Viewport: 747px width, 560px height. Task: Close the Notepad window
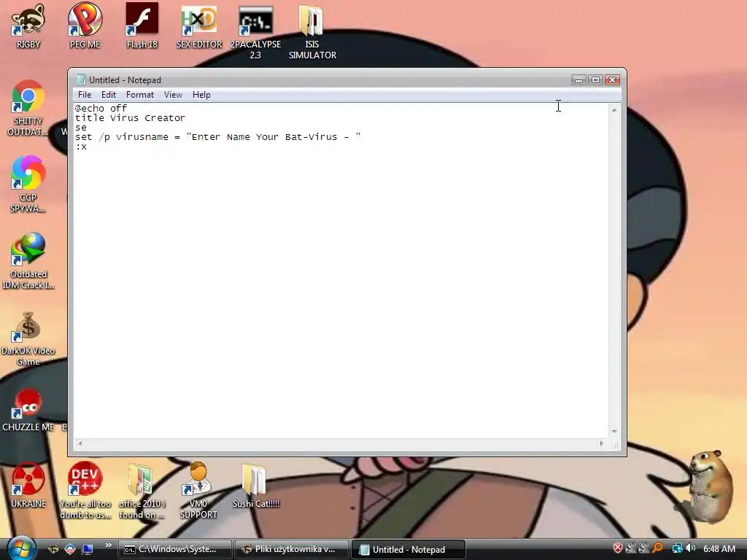pyautogui.click(x=613, y=80)
